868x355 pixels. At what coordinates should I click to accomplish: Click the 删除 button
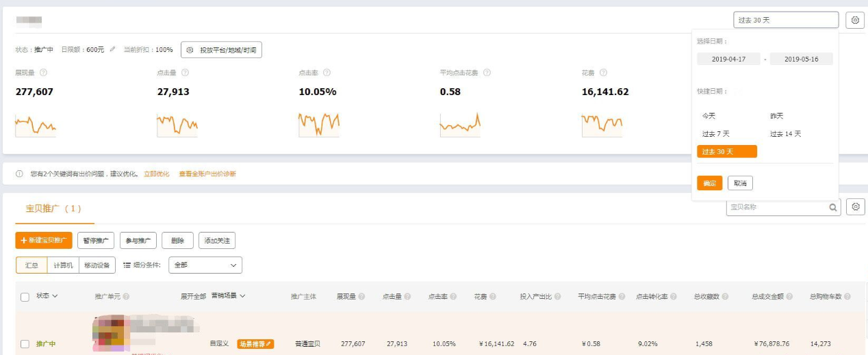[x=178, y=241]
